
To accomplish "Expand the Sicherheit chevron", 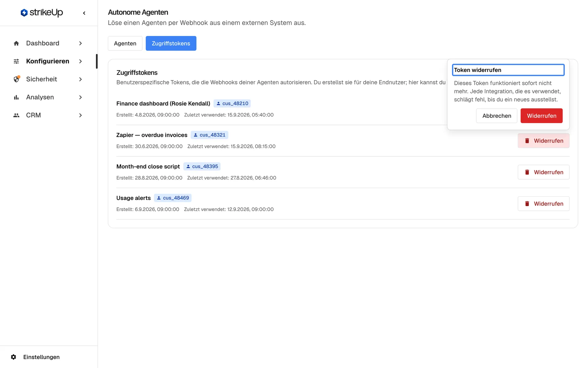I will pos(80,79).
